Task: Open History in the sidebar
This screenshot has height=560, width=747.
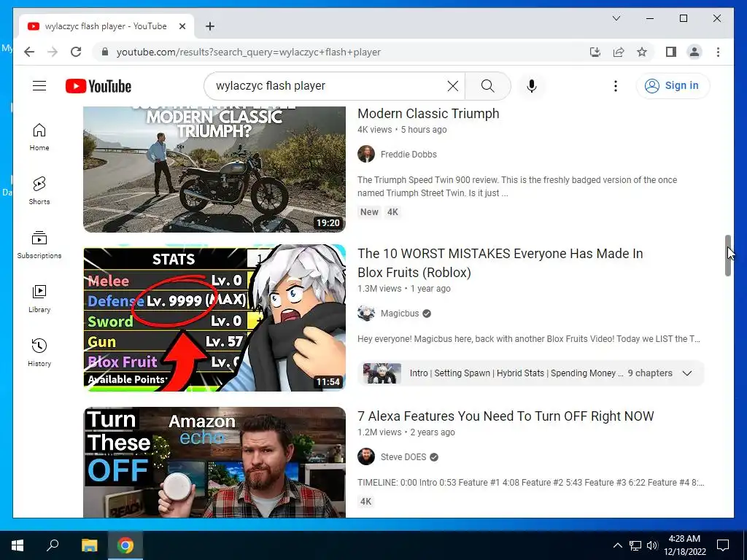Action: (39, 352)
